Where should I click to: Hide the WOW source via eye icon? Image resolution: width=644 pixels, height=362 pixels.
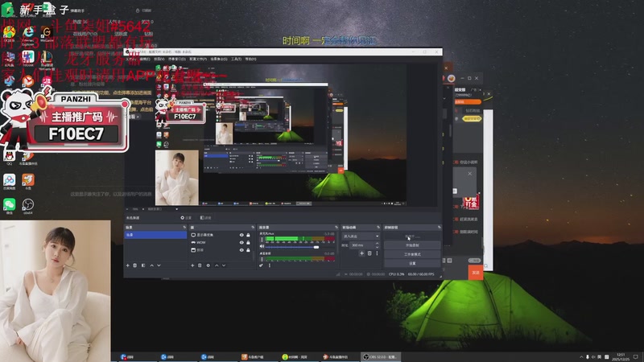pyautogui.click(x=242, y=243)
